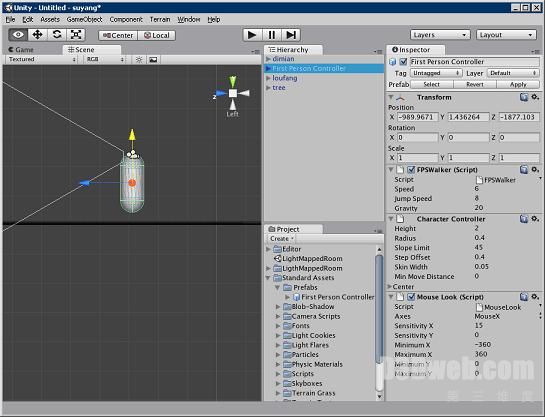Click the Rotation Y input field

click(468, 138)
